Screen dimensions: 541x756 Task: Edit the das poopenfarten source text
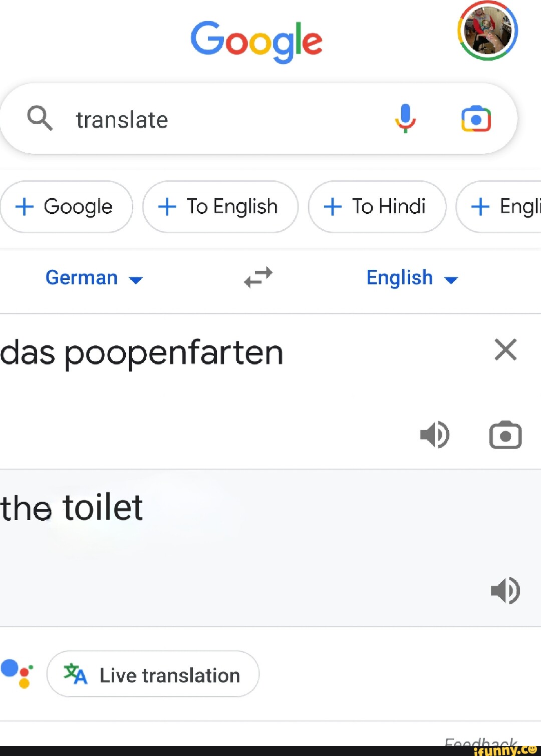tap(142, 353)
